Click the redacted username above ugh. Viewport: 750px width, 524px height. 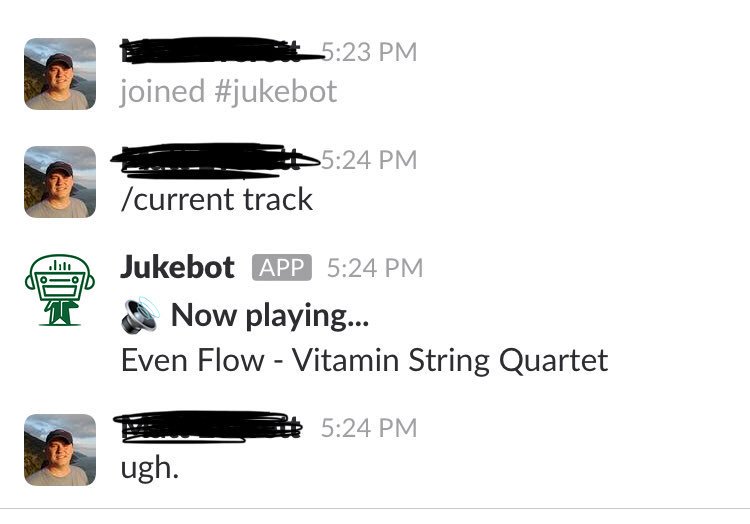pyautogui.click(x=208, y=427)
